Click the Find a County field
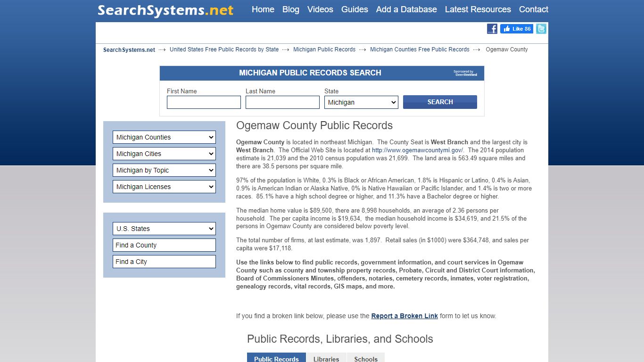Image resolution: width=644 pixels, height=362 pixels. click(164, 245)
